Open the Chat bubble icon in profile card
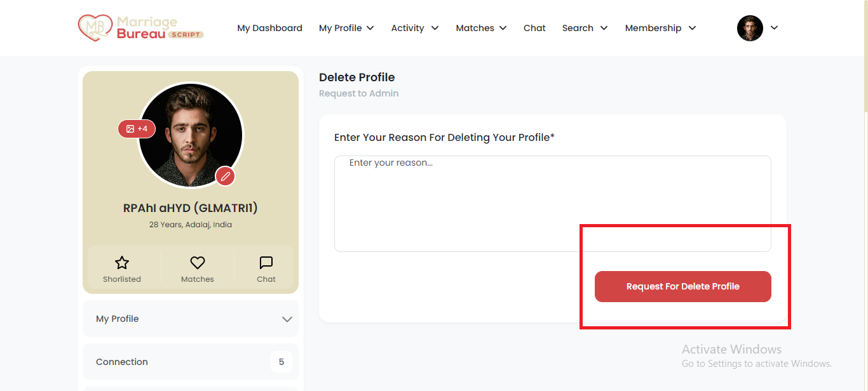The height and width of the screenshot is (391, 868). (266, 263)
